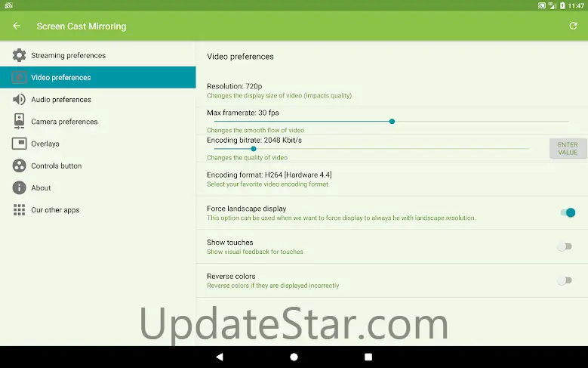Open Encoding format H264 selector

pos(392,179)
